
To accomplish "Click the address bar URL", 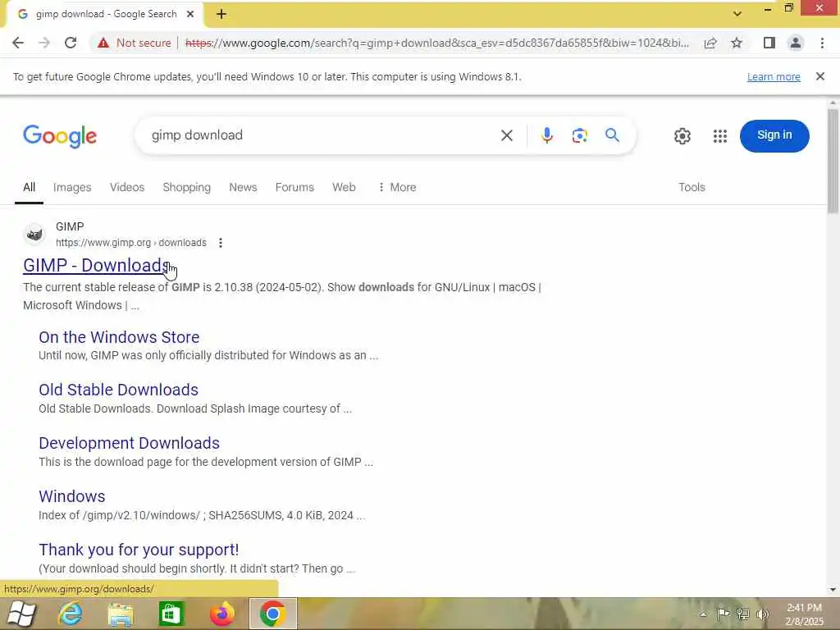I will tap(437, 43).
